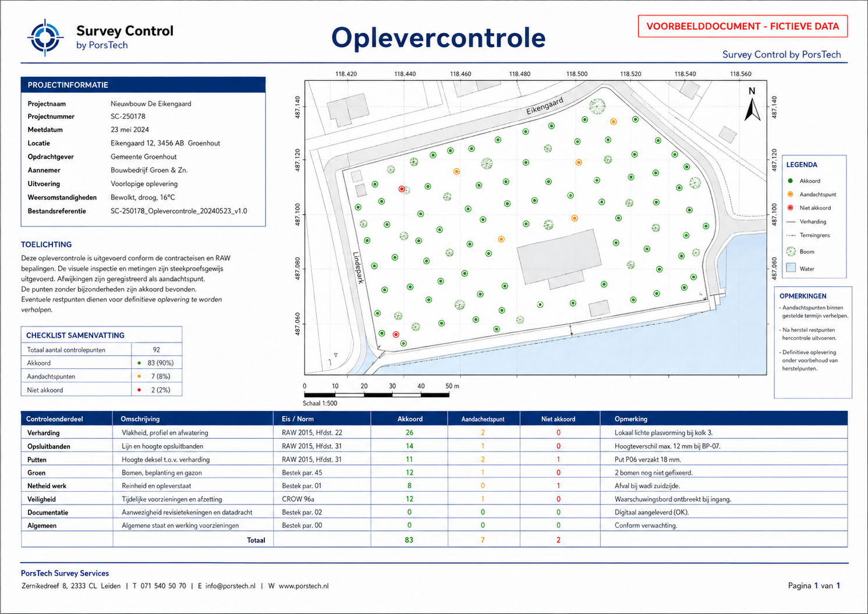Screen dimensions: 868x614
Task: Click project name 'Nieuwbouw De Eikengaard'
Action: point(151,104)
